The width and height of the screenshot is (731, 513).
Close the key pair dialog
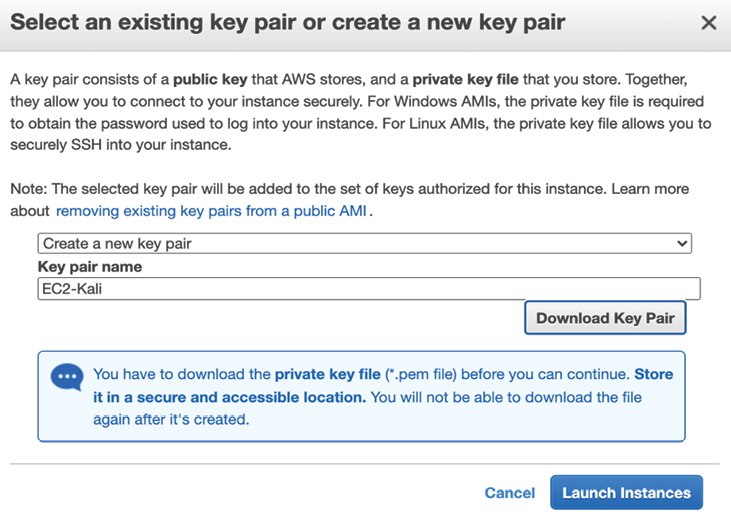[x=709, y=22]
